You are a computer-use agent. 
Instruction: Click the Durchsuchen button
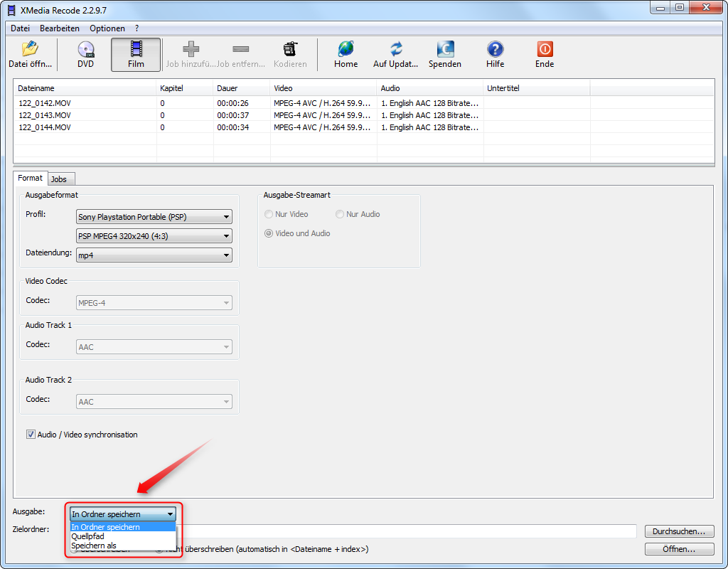(x=679, y=531)
